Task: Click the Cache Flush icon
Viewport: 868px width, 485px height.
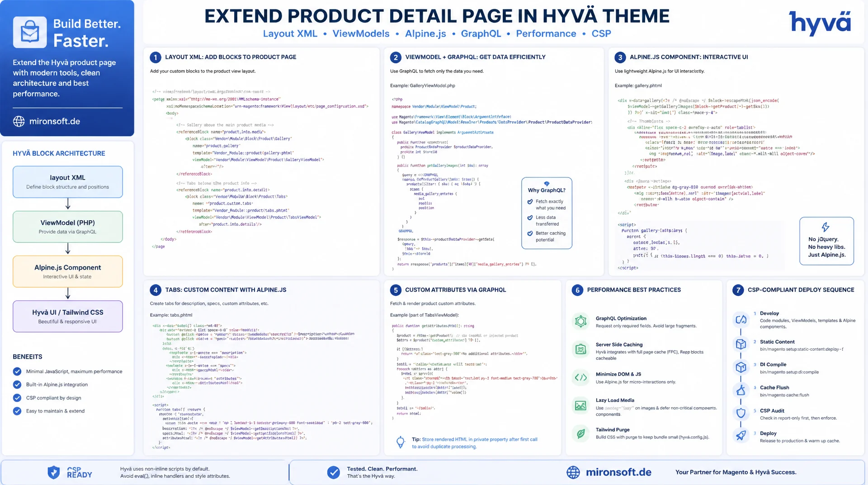Action: tap(741, 390)
